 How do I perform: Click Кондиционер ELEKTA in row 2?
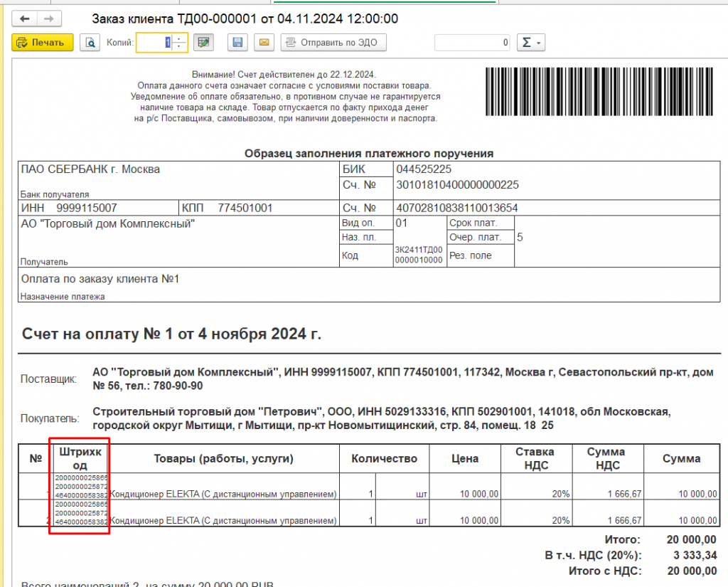click(x=223, y=521)
